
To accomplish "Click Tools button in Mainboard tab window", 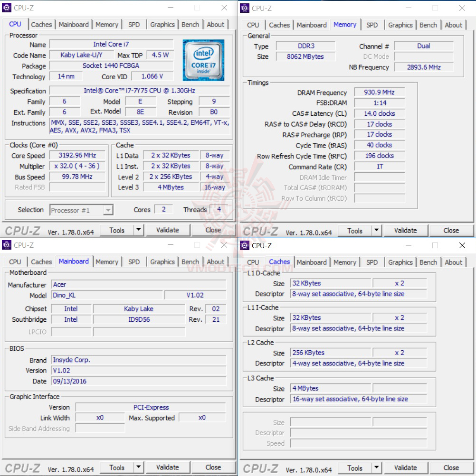I will [x=117, y=467].
